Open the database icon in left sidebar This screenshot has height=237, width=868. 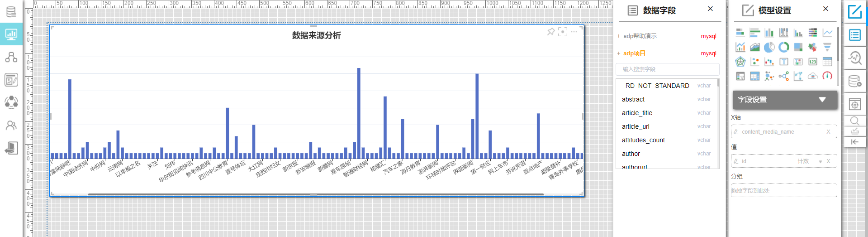coord(11,12)
